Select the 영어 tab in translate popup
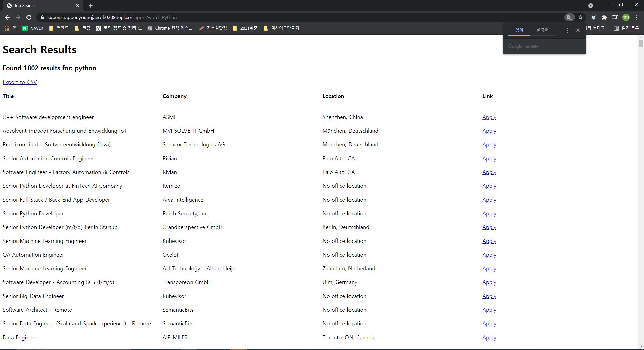The image size is (644, 350). pyautogui.click(x=519, y=30)
